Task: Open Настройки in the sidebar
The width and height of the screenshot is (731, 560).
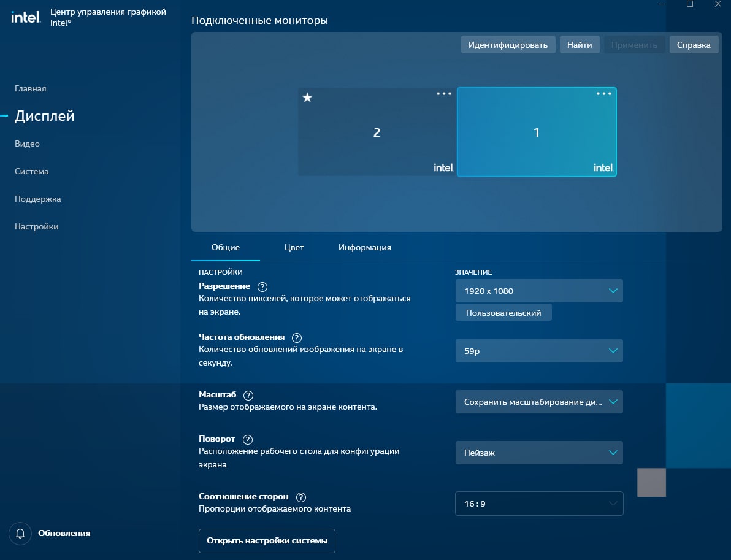Action: [x=36, y=226]
